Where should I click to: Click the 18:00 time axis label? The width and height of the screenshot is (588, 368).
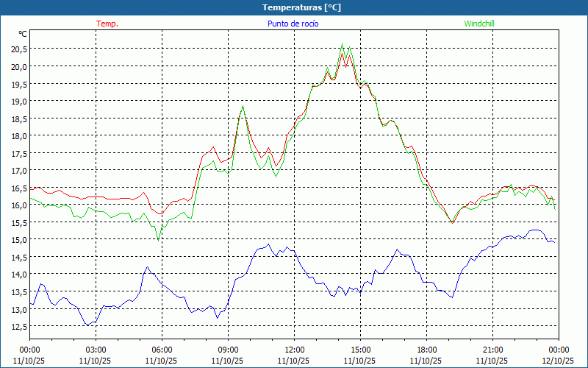tap(426, 350)
